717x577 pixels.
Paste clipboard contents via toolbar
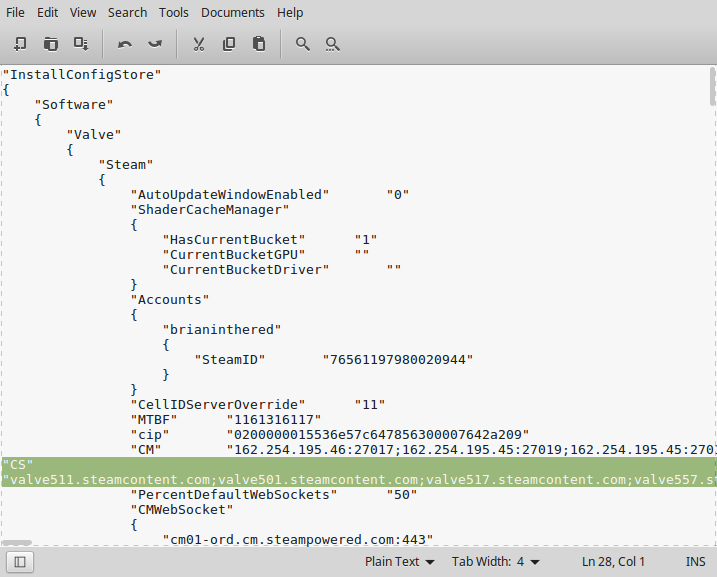click(259, 44)
